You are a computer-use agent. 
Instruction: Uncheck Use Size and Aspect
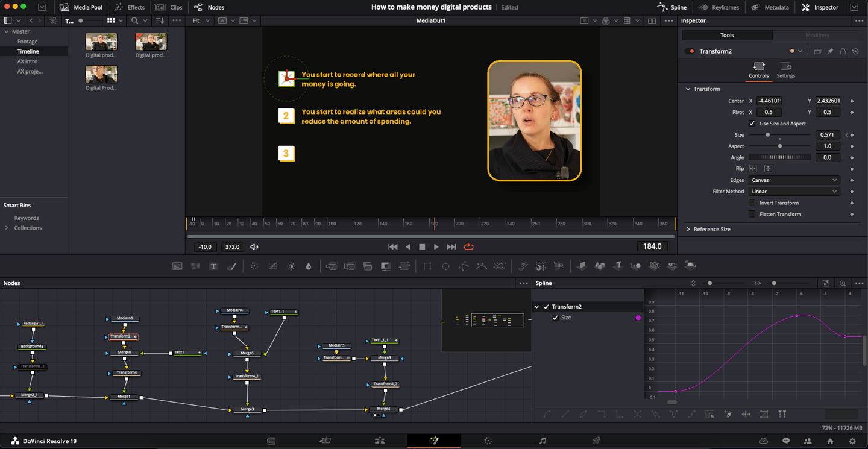[752, 124]
